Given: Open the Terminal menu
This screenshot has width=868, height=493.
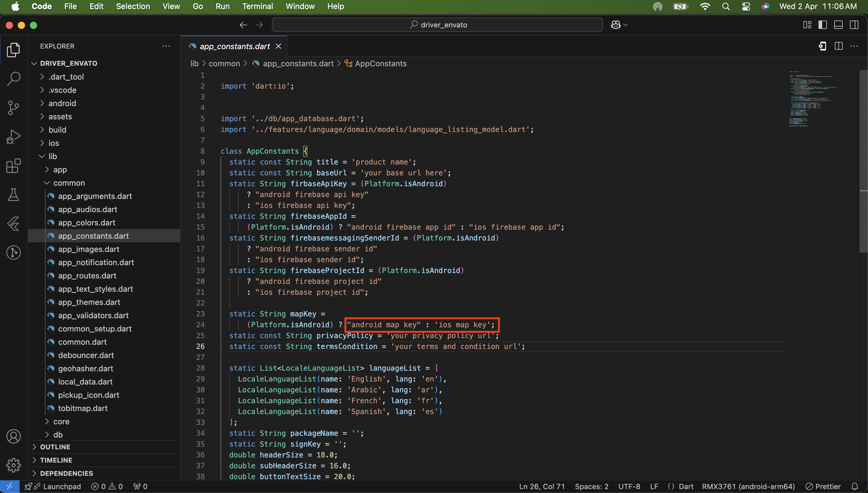Looking at the screenshot, I should click(x=257, y=6).
